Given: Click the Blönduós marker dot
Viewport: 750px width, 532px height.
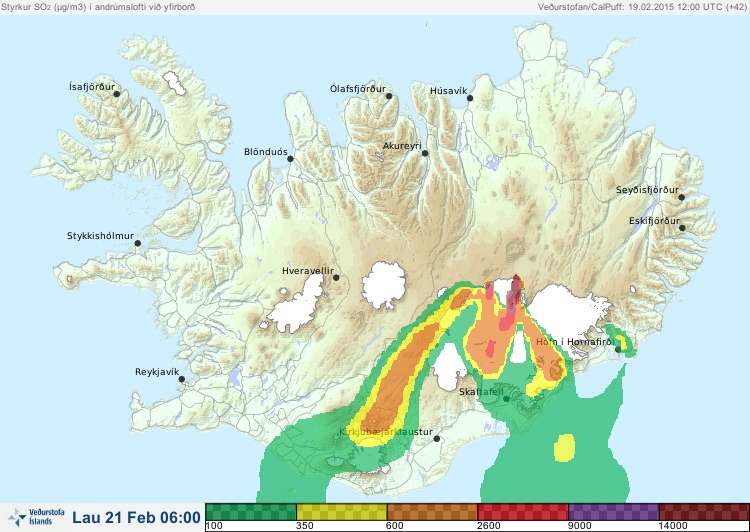Looking at the screenshot, I should (290, 159).
